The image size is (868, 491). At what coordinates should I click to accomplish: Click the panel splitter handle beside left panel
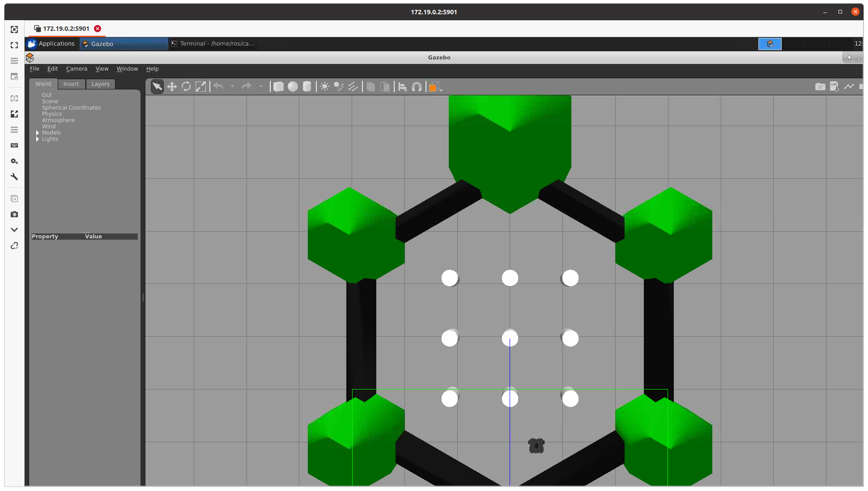point(143,297)
